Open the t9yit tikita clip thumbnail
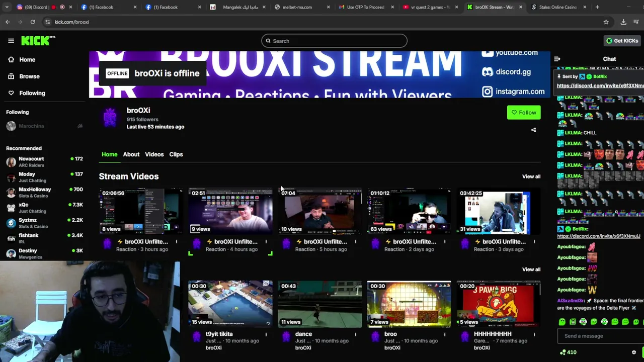The image size is (644, 362). click(230, 304)
